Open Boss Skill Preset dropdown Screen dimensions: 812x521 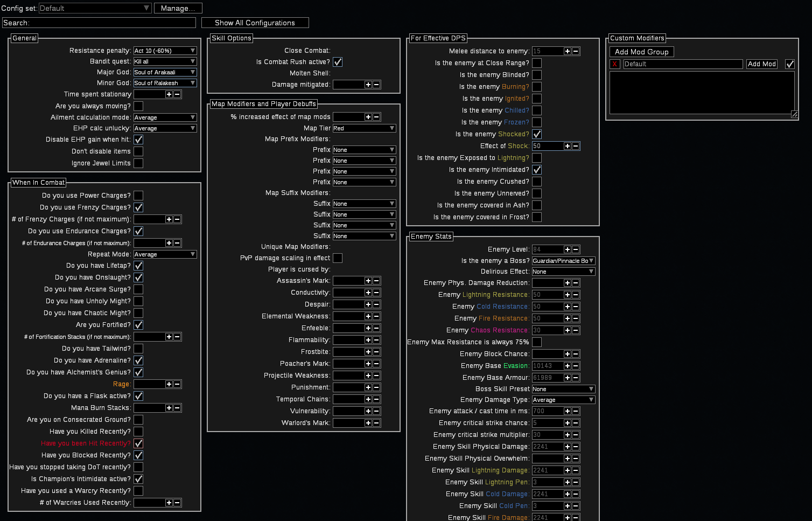coord(564,389)
